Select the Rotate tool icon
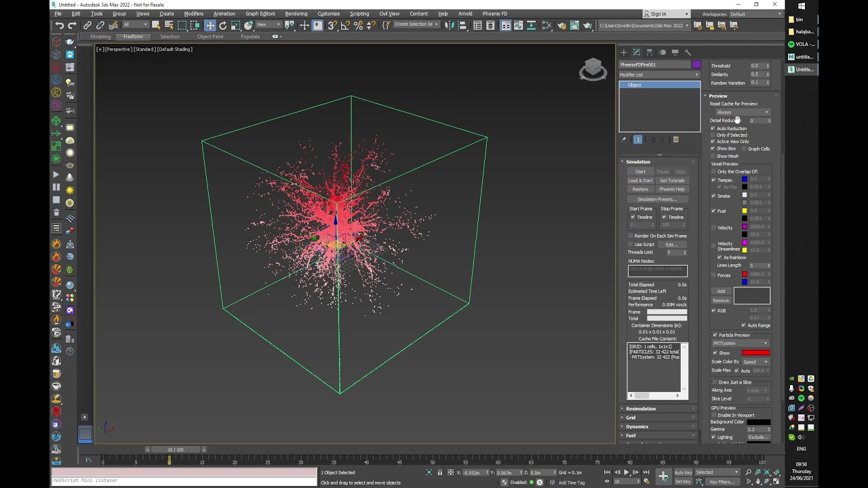Viewport: 868px width, 488px height. [x=222, y=25]
